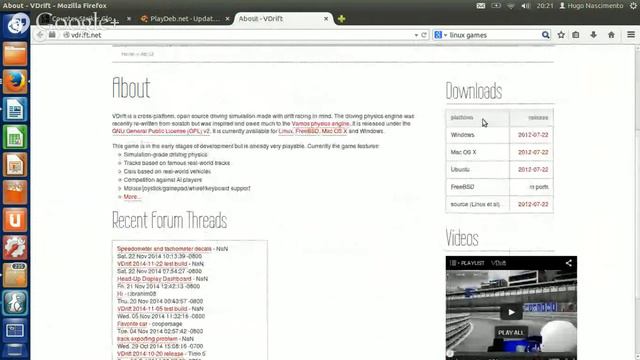Click the source 2012-07-22 release link

(x=533, y=204)
